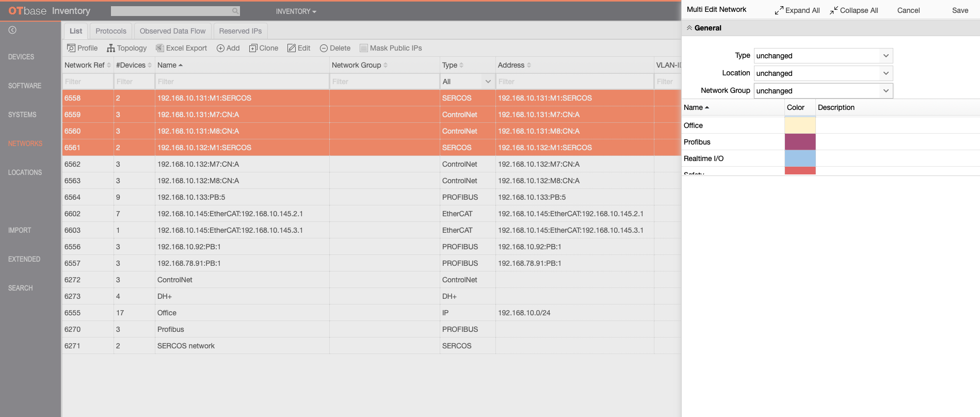Go to LOCATIONS in the sidebar
This screenshot has width=980, height=417.
pos(25,172)
